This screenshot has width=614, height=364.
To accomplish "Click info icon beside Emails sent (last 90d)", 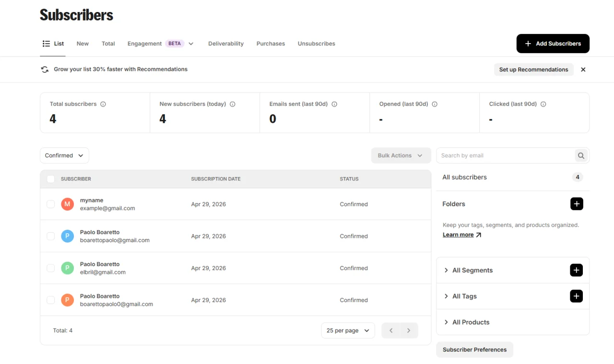I will (334, 104).
